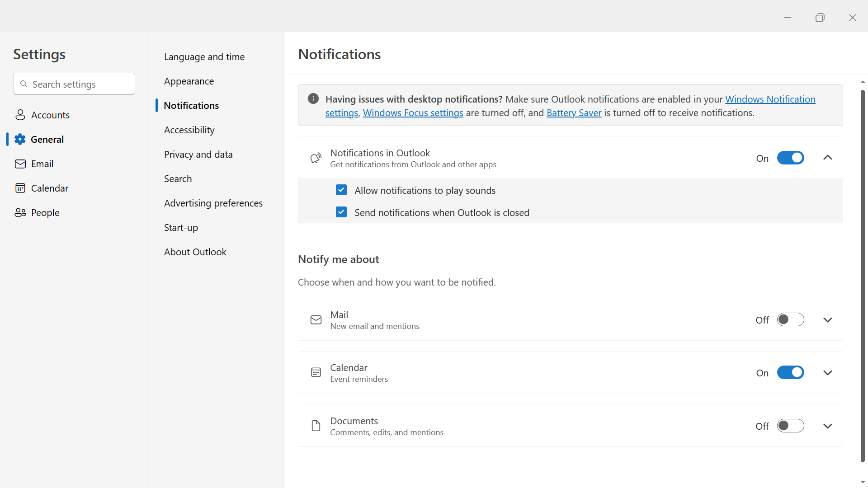Enable the Mail notifications toggle

[x=790, y=319]
